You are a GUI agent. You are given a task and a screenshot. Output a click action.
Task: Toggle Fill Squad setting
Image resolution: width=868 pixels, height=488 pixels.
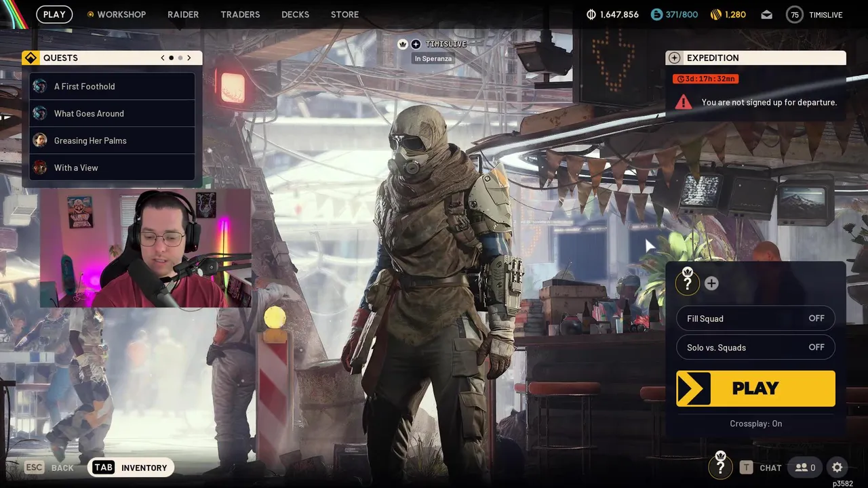(755, 319)
